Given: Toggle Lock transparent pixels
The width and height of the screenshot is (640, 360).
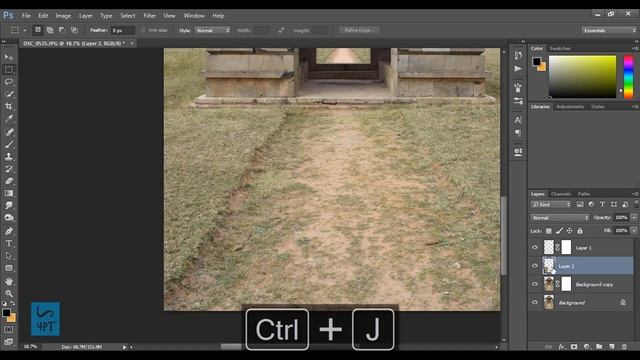Looking at the screenshot, I should pyautogui.click(x=549, y=231).
